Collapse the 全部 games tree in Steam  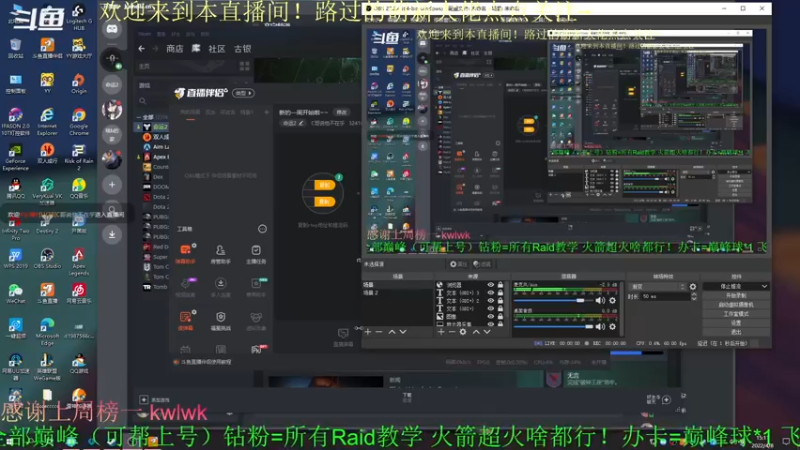pyautogui.click(x=138, y=117)
